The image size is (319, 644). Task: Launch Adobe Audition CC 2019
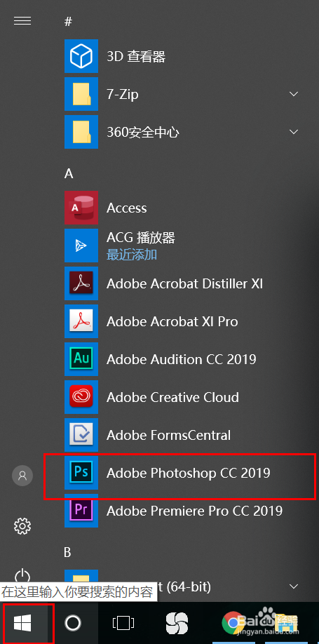pos(81,359)
